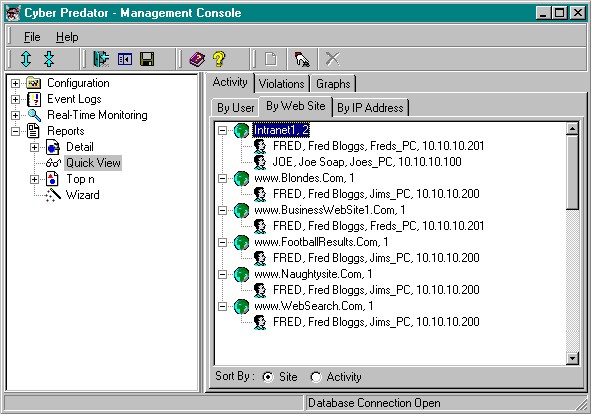Image resolution: width=592 pixels, height=417 pixels.
Task: Click the Database Connection Open status text
Action: tap(374, 403)
